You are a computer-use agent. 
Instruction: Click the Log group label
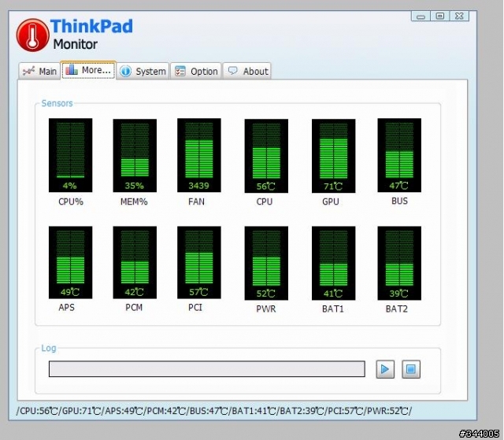49,348
